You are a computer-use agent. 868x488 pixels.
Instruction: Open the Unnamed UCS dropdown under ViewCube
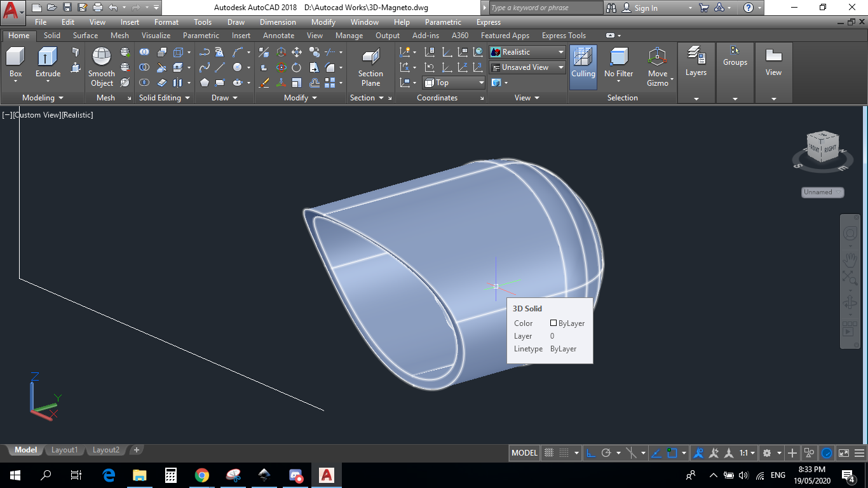(823, 192)
